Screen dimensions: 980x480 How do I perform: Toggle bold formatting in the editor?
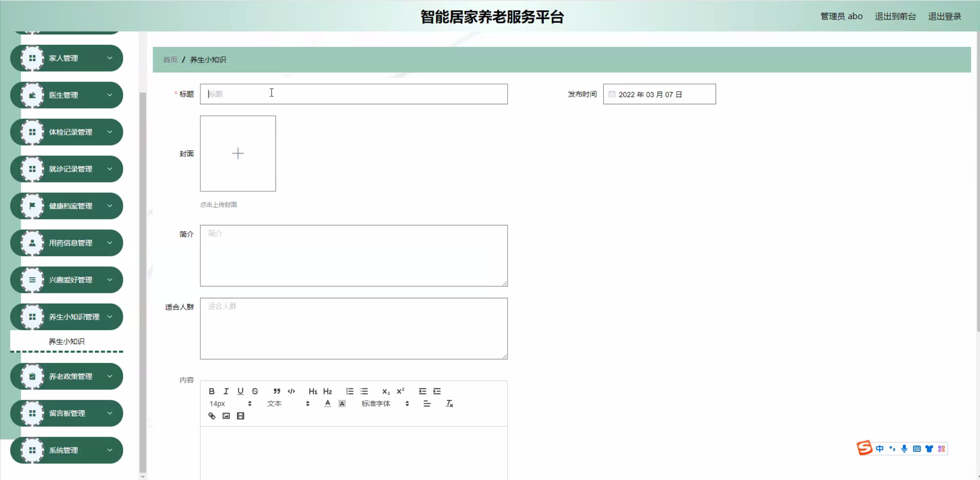point(211,391)
